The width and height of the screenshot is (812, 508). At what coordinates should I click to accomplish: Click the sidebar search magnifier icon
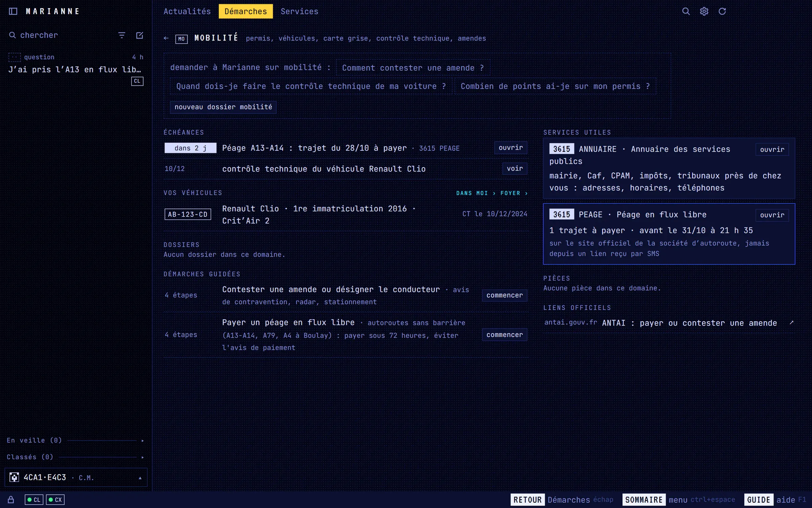[12, 35]
